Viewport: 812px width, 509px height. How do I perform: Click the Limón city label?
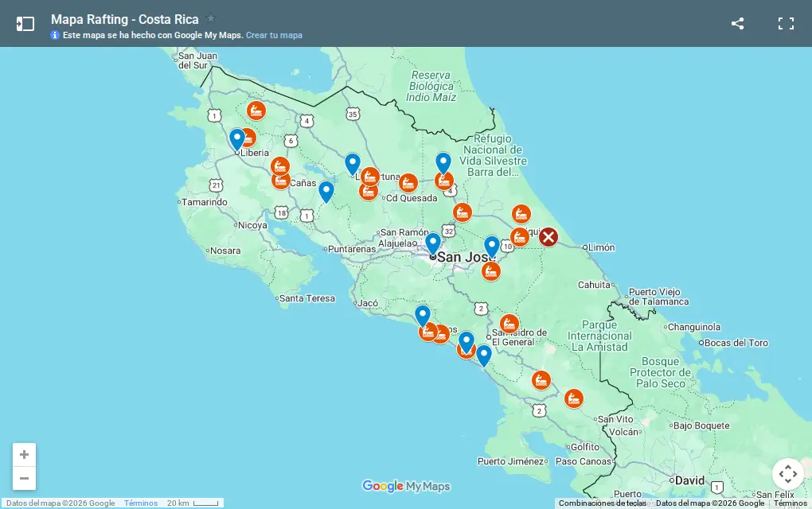(x=601, y=247)
